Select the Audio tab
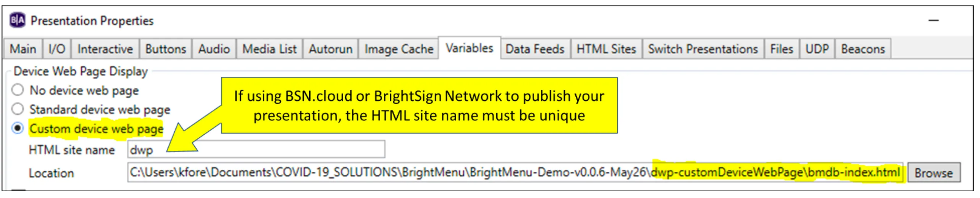Screen dimensions: 980x198 pyautogui.click(x=214, y=49)
